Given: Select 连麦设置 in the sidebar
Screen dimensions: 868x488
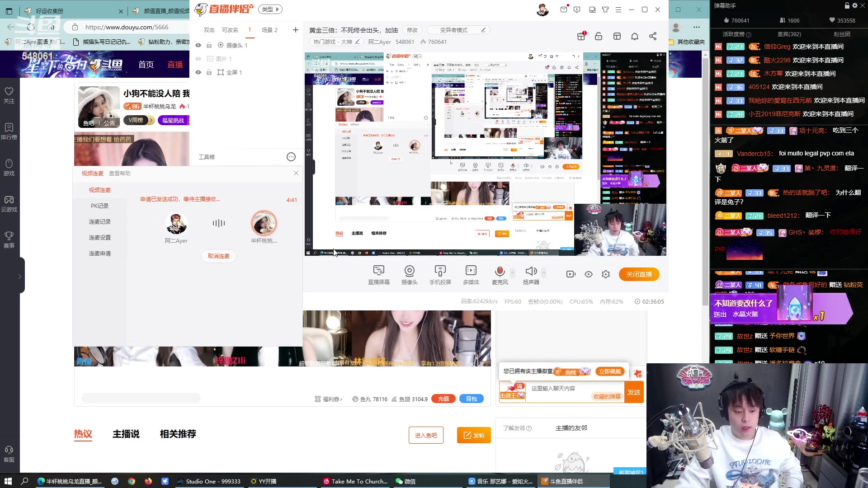Looking at the screenshot, I should 99,238.
